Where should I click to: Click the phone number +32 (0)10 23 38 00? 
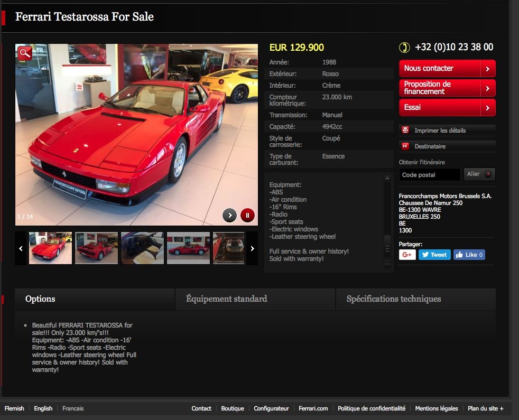pyautogui.click(x=454, y=47)
